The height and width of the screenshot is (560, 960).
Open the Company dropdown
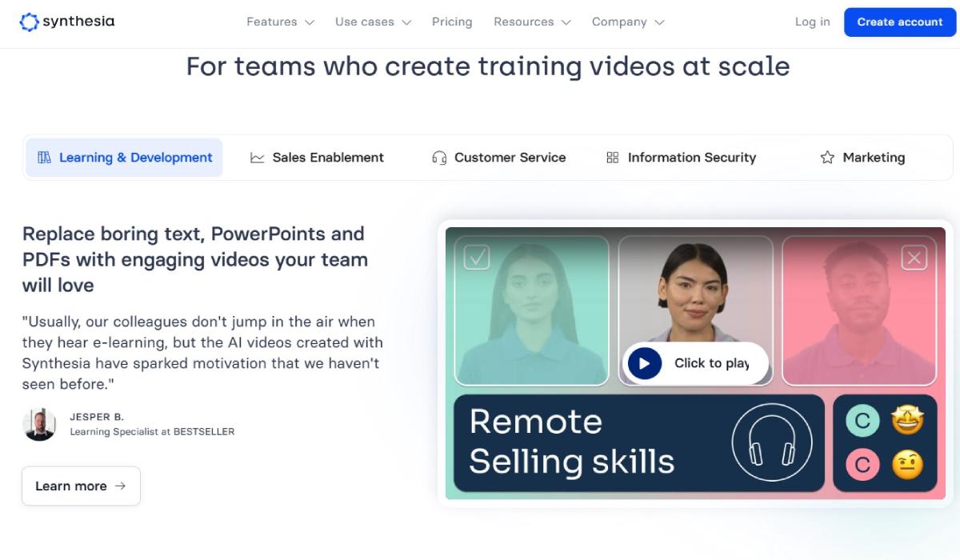[x=628, y=22]
